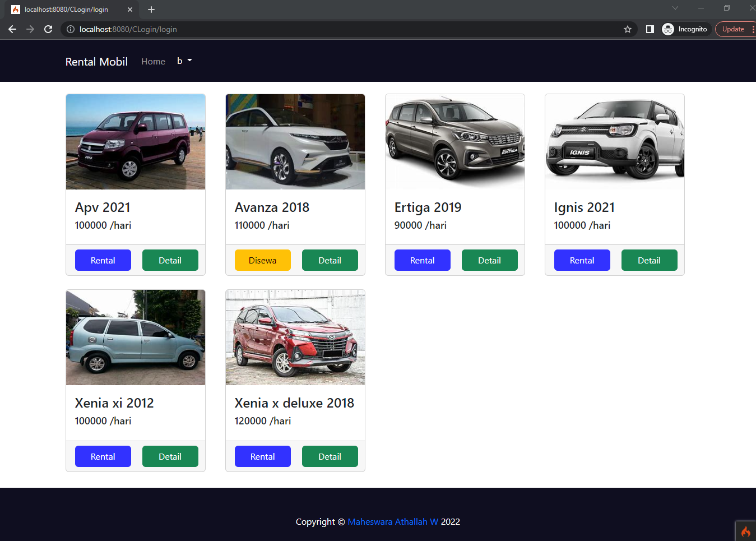Click the chevron dropdown in the title bar
Screen dimensions: 756x541
[675, 8]
